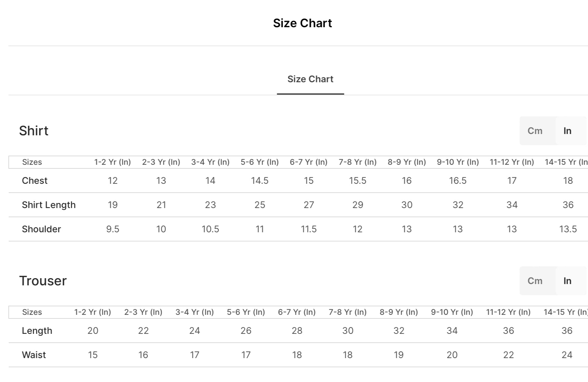Open the Size Chart tab

pyautogui.click(x=310, y=79)
